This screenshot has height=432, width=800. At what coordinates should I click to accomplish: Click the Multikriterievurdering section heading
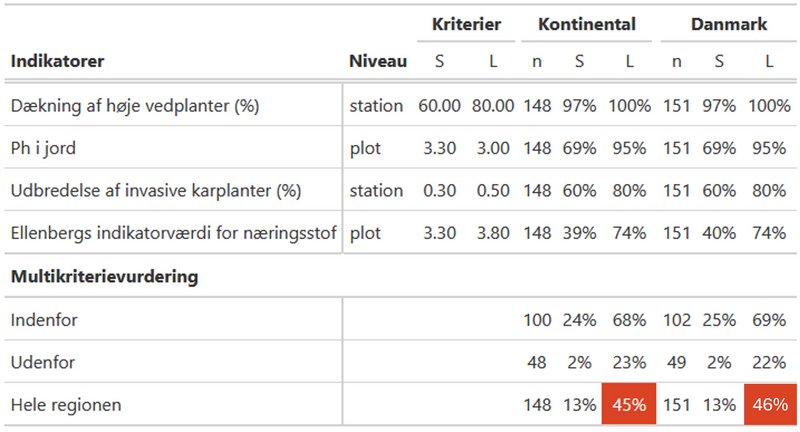tap(104, 276)
